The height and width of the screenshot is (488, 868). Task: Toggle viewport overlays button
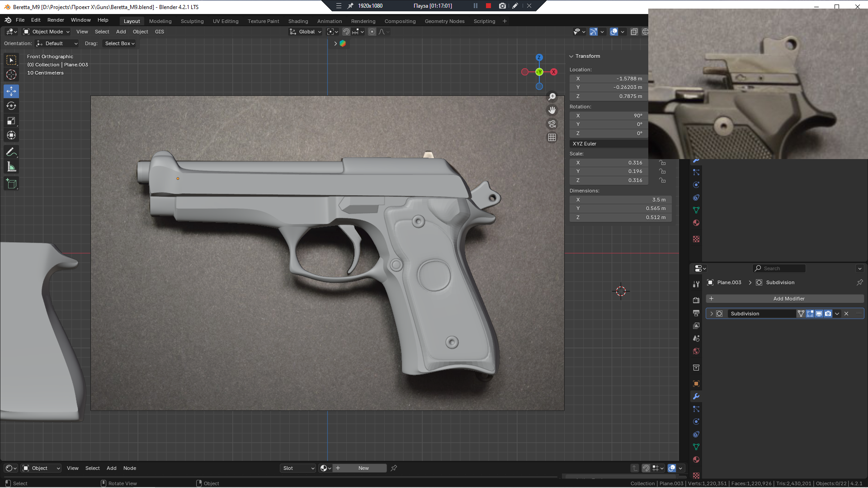point(614,32)
